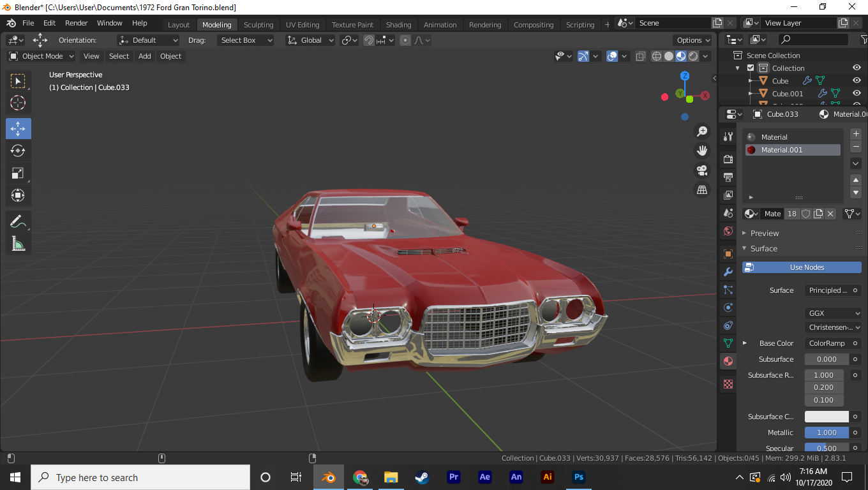868x490 pixels.
Task: Open the Object properties tab
Action: pos(728,253)
